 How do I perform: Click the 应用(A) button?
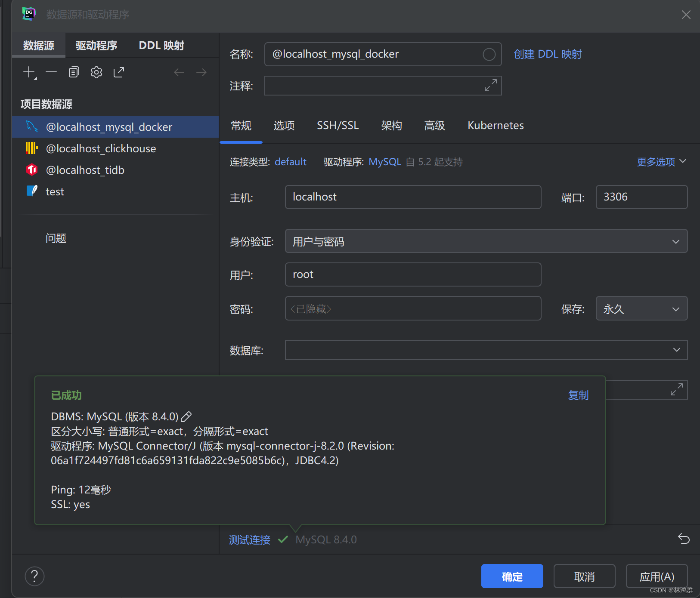point(657,576)
